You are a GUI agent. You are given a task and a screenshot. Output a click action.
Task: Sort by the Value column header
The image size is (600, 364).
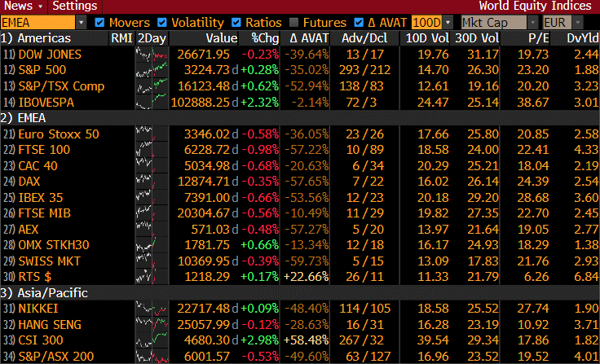[222, 38]
